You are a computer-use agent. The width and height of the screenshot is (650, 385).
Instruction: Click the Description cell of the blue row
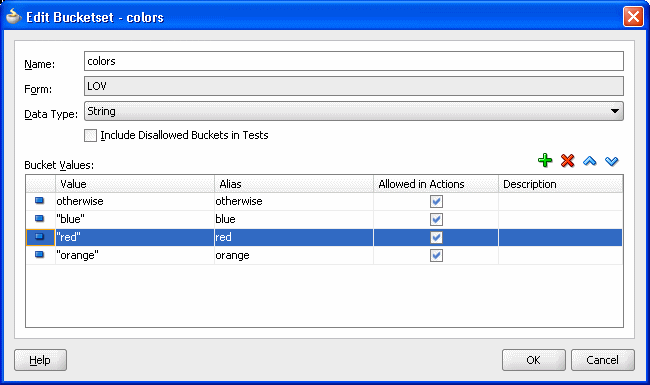(x=560, y=219)
